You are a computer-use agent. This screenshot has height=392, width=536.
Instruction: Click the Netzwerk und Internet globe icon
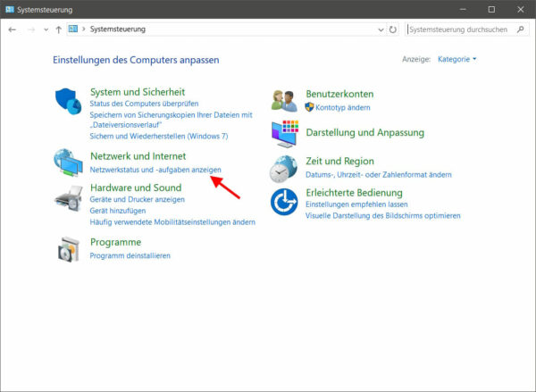tap(69, 163)
